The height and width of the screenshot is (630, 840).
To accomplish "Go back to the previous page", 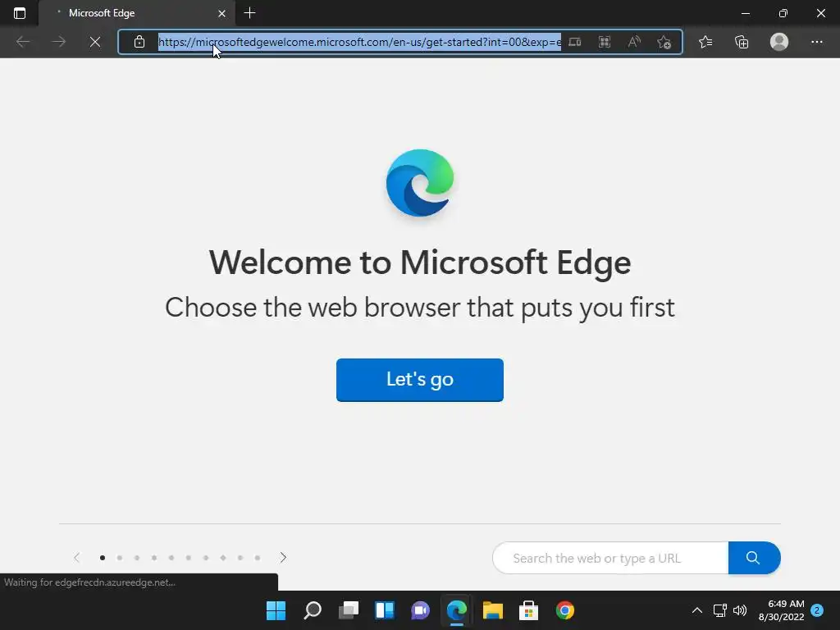I will (x=22, y=42).
